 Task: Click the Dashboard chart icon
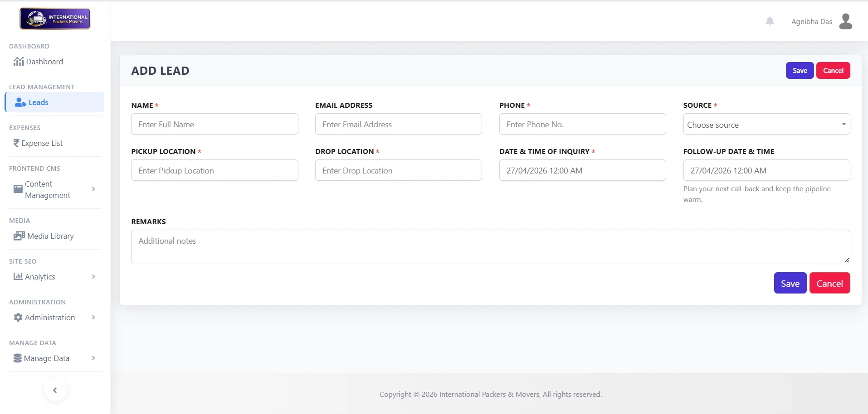pyautogui.click(x=19, y=62)
